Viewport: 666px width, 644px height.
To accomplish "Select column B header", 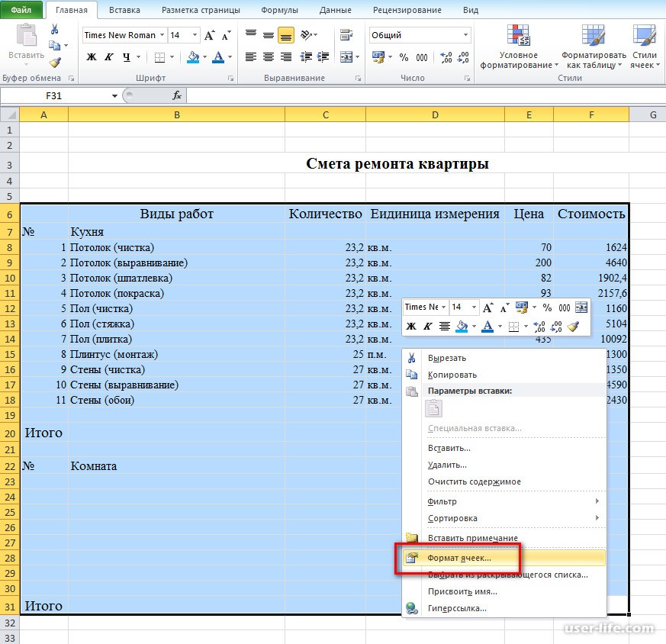I will coord(177,114).
